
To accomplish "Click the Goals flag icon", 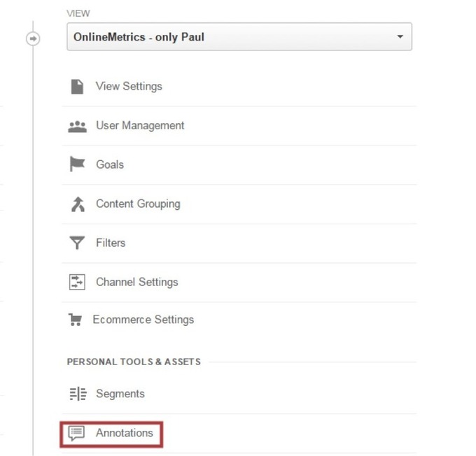I will pyautogui.click(x=77, y=164).
